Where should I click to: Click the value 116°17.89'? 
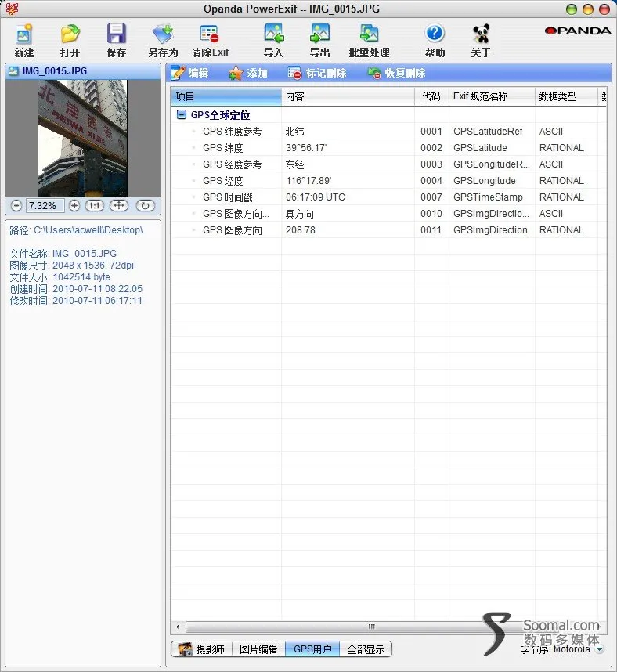click(x=308, y=181)
